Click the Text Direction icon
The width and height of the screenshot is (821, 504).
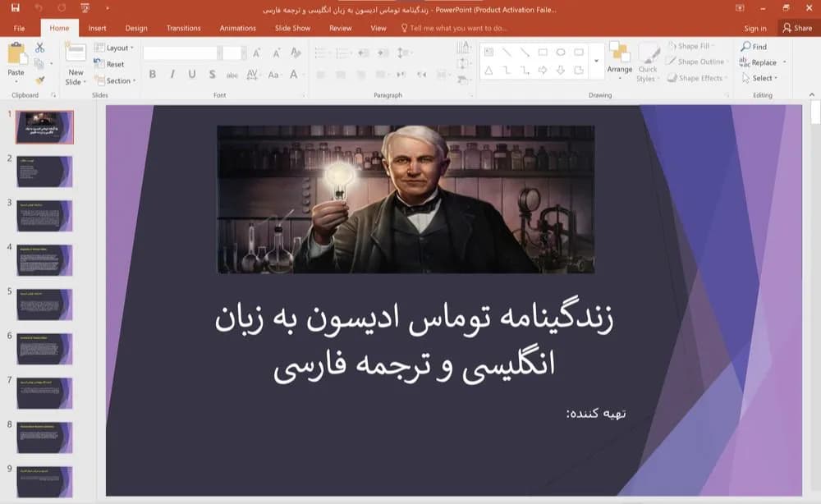463,48
